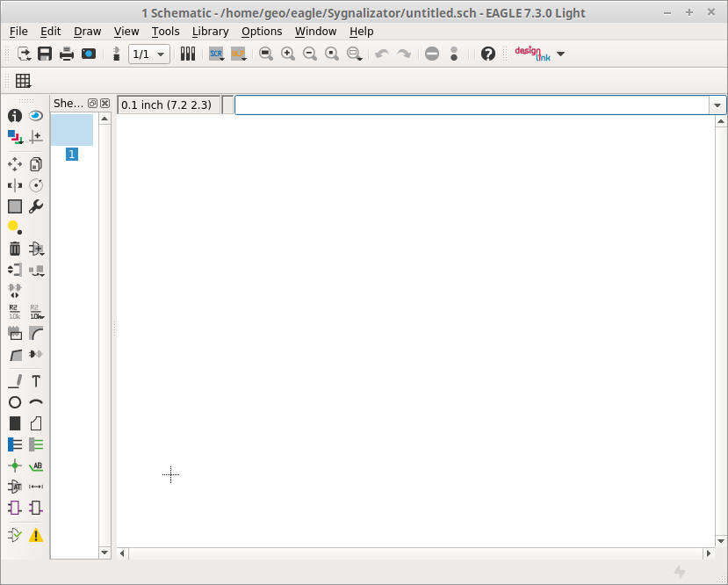Open the Library menu

click(210, 31)
